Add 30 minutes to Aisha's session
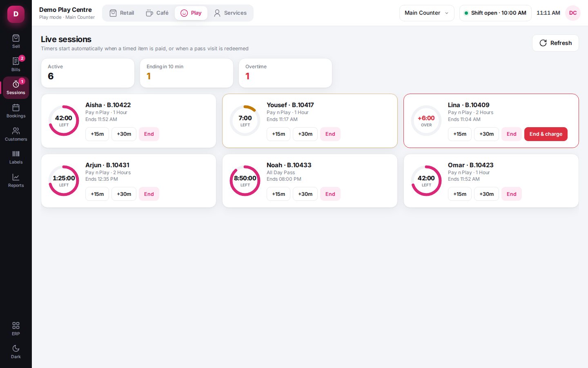588x368 pixels. pyautogui.click(x=124, y=134)
